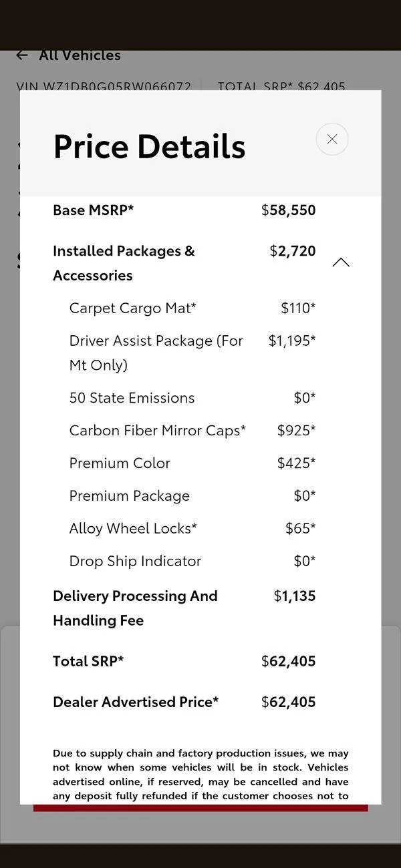Tap the VIN number text
Image resolution: width=401 pixels, height=868 pixels.
(104, 87)
